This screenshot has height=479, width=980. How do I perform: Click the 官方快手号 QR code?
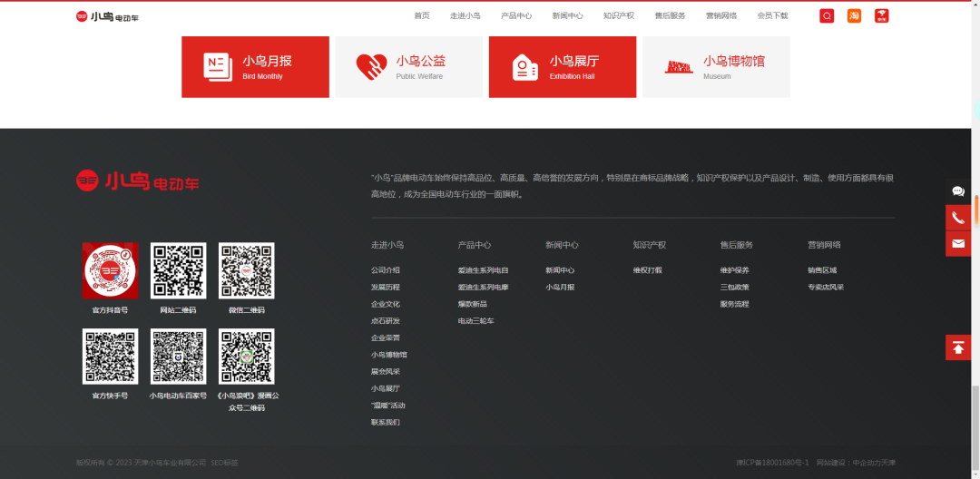(110, 356)
